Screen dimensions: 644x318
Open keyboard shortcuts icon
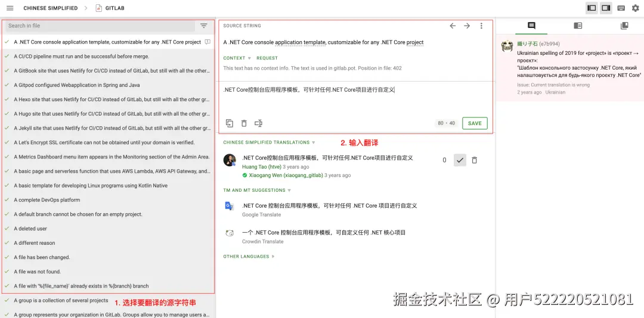621,8
